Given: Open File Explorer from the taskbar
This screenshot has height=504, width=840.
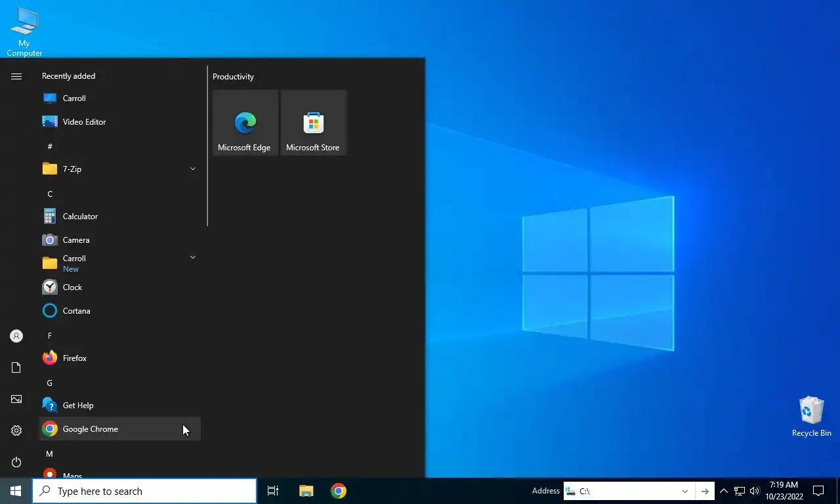Looking at the screenshot, I should (306, 491).
